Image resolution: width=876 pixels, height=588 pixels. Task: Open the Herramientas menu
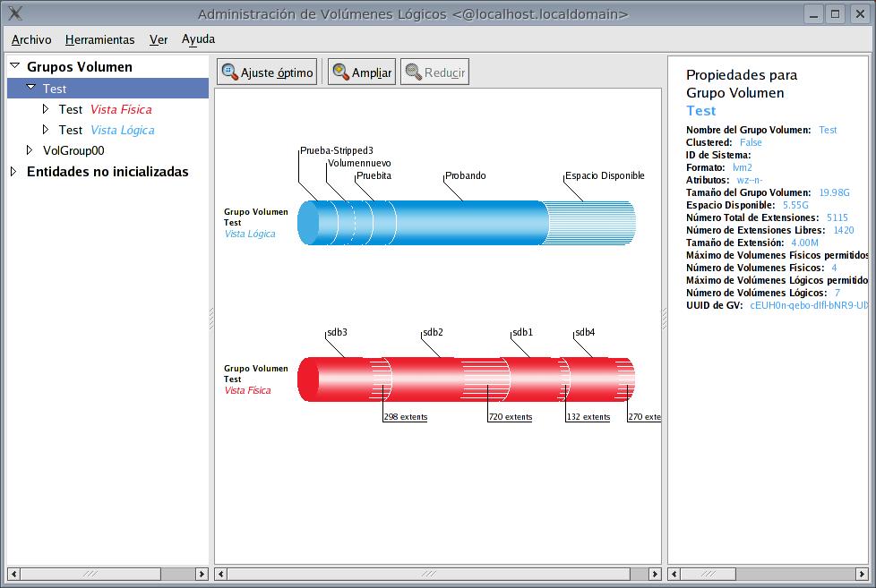[100, 39]
